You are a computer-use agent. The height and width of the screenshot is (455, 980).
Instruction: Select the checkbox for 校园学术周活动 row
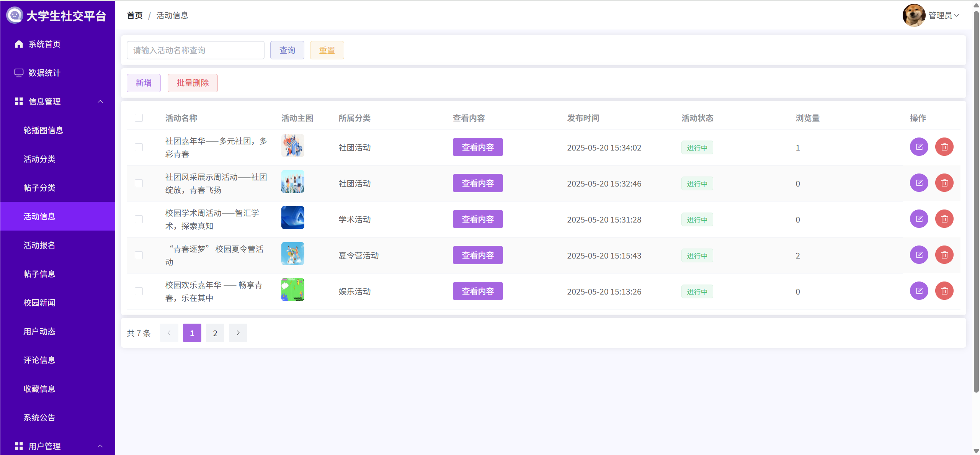point(139,219)
